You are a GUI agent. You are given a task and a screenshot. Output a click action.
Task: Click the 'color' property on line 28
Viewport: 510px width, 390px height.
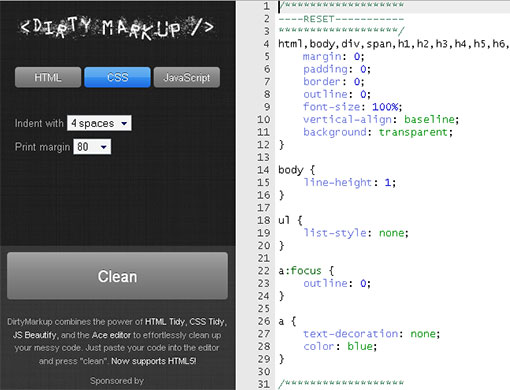coord(319,346)
